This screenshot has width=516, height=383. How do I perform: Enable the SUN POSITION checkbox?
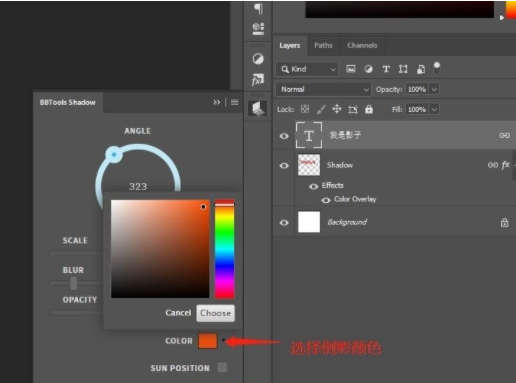pyautogui.click(x=222, y=367)
